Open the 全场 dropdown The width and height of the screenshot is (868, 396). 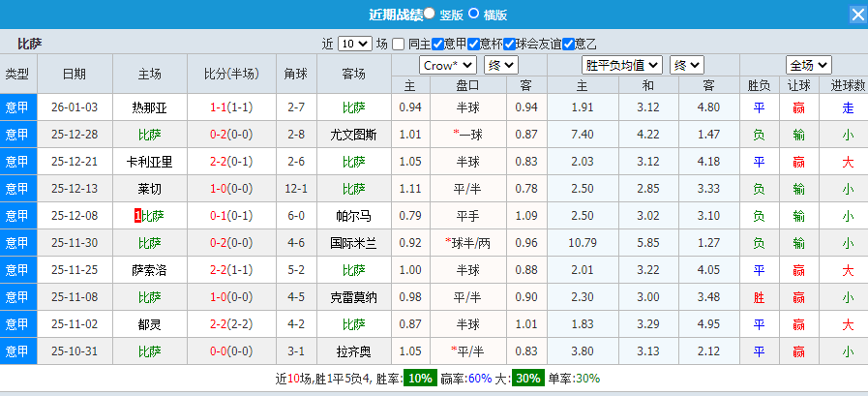point(808,65)
